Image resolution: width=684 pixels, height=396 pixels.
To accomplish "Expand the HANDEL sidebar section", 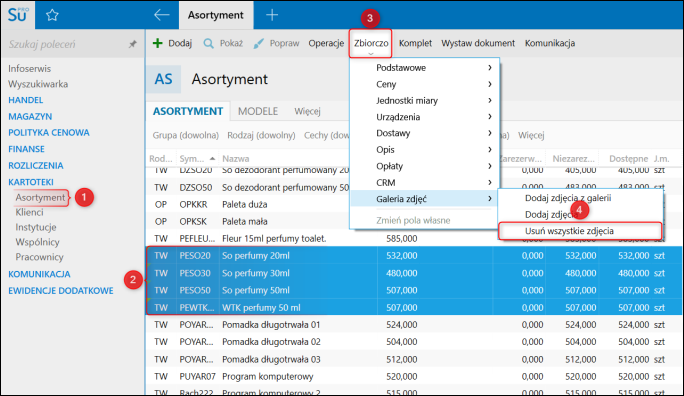I will tap(26, 100).
